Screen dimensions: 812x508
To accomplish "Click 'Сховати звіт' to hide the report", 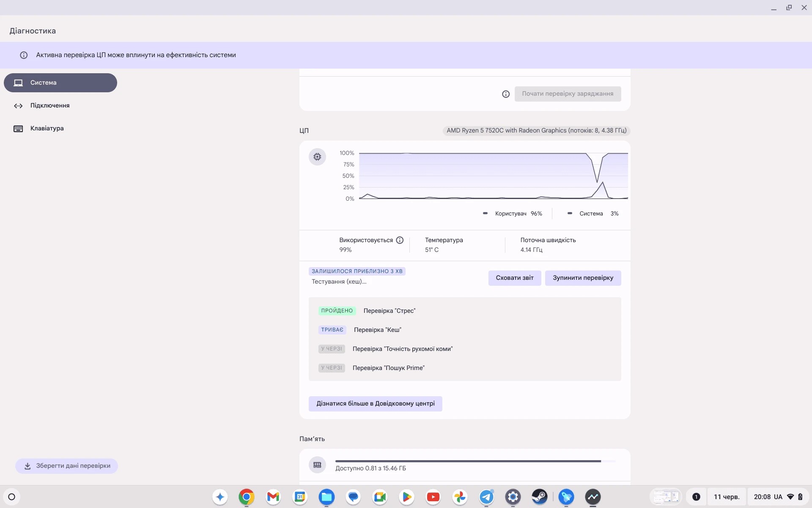I will point(514,278).
